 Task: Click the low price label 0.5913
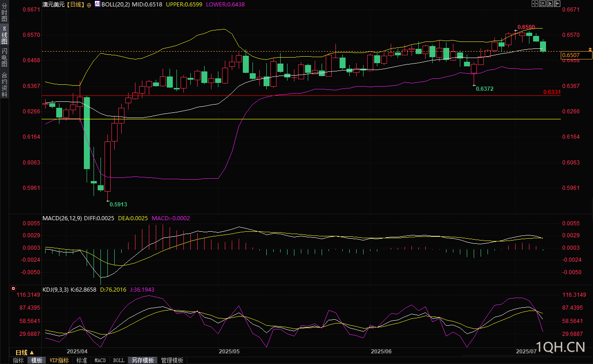click(x=118, y=204)
